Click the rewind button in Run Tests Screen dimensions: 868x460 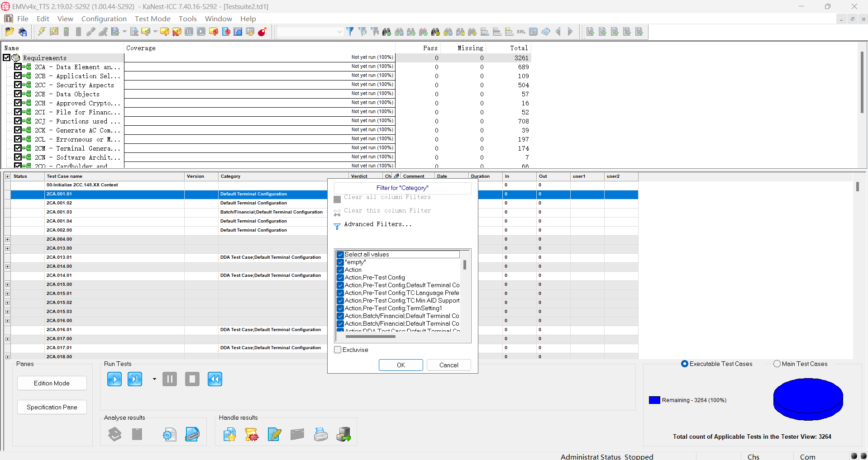(215, 379)
